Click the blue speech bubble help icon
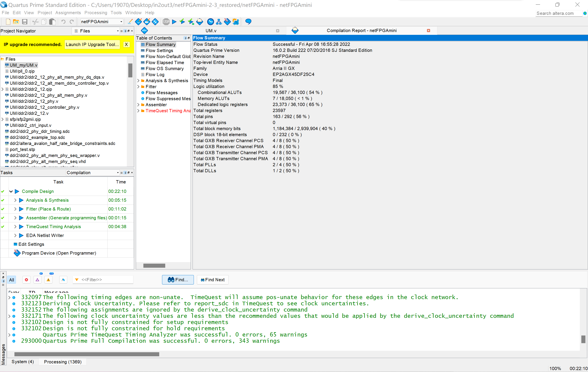The height and width of the screenshot is (372, 588). (248, 22)
